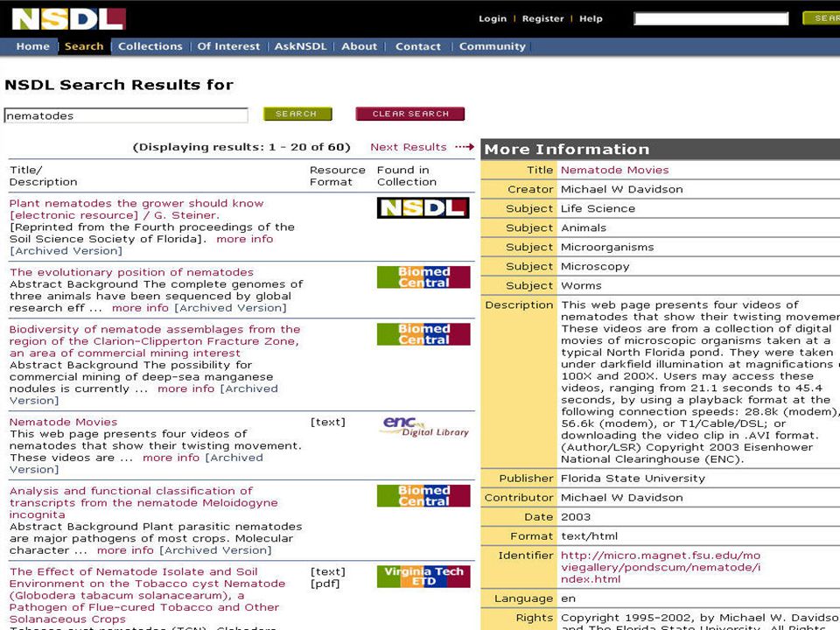Open the Virginia Tech ETD collection logo
Screen dimensions: 840x630
[x=423, y=577]
